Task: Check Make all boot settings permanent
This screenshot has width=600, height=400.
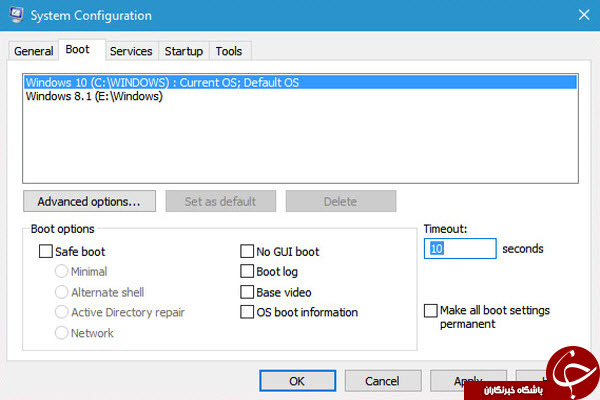Action: tap(430, 310)
